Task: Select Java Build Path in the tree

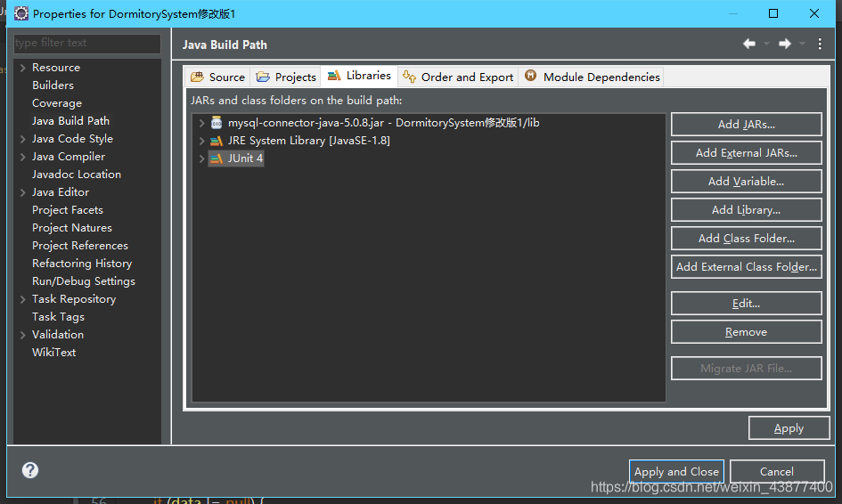Action: [x=70, y=121]
